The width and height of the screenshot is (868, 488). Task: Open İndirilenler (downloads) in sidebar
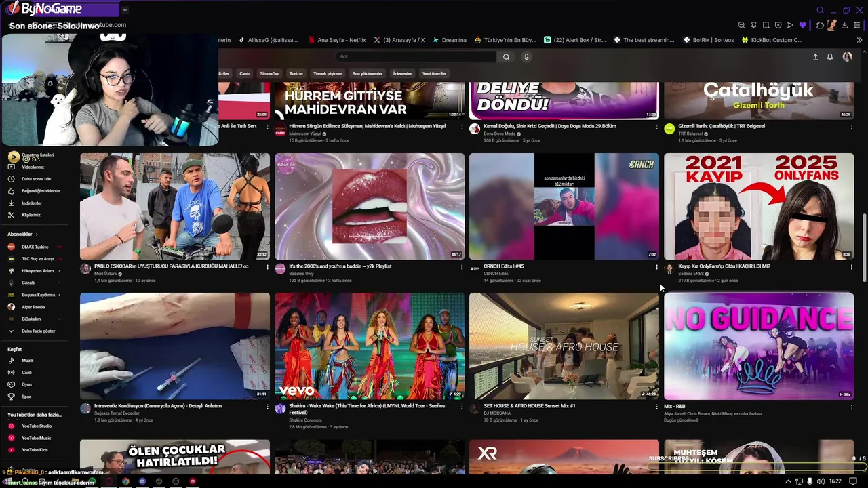click(x=31, y=203)
